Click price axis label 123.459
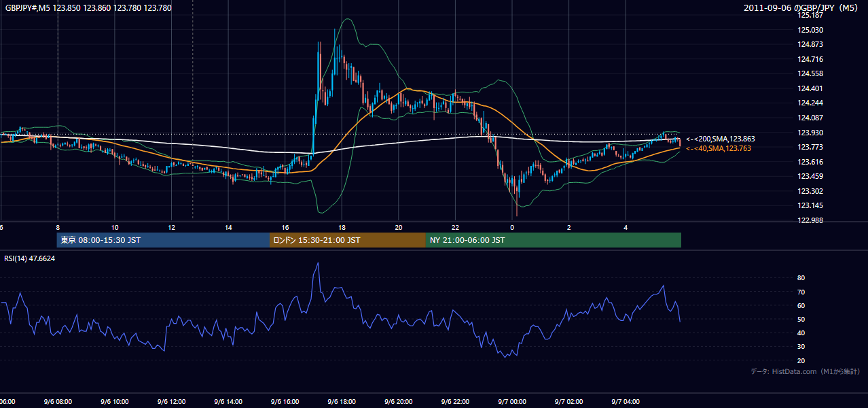This screenshot has width=868, height=408. (x=810, y=176)
